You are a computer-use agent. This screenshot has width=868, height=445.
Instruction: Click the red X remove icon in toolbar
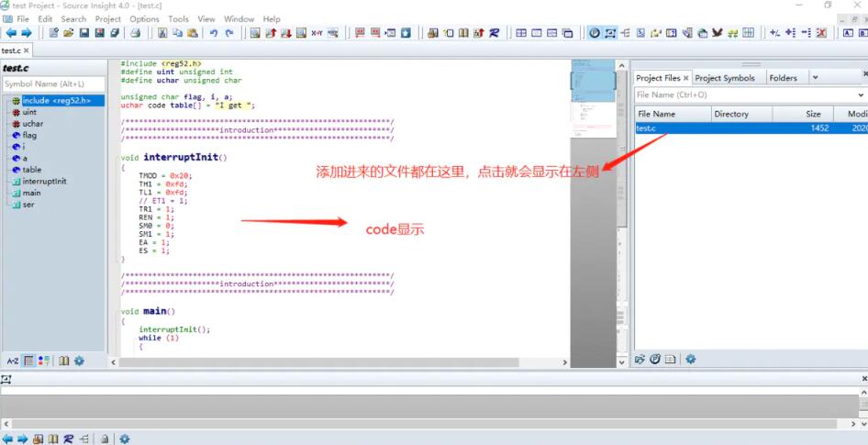pos(821,33)
